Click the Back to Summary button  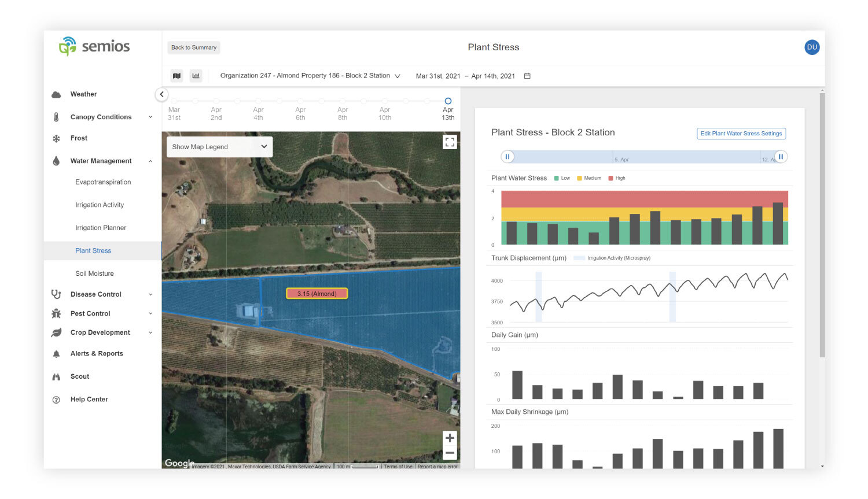tap(193, 47)
